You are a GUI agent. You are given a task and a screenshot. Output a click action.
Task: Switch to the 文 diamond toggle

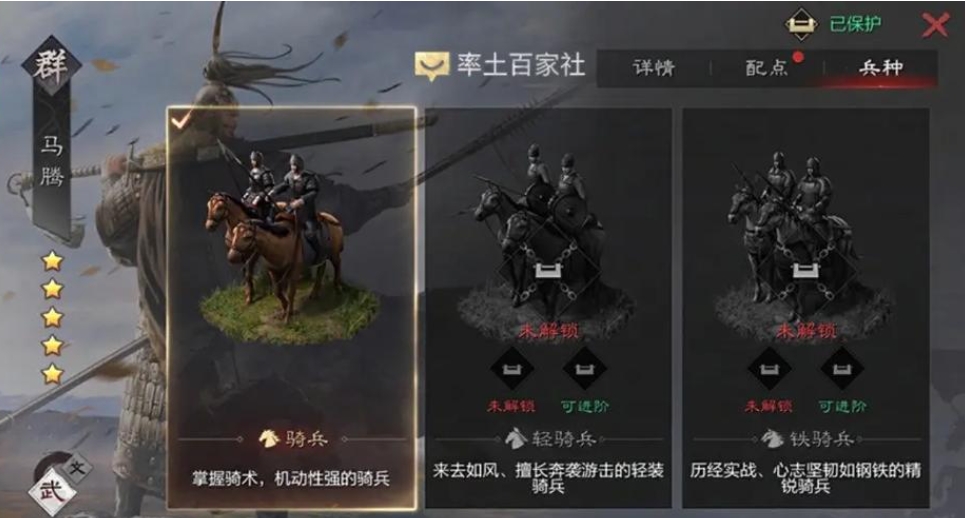(77, 468)
